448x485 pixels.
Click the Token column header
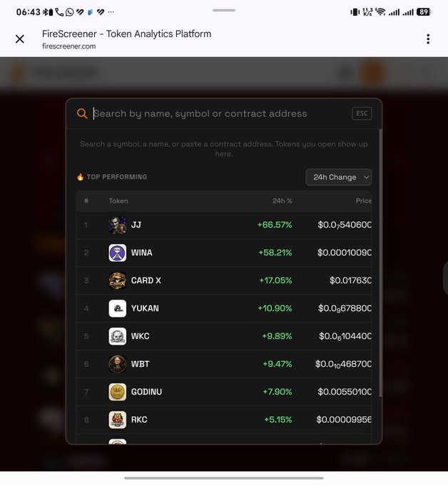[118, 201]
